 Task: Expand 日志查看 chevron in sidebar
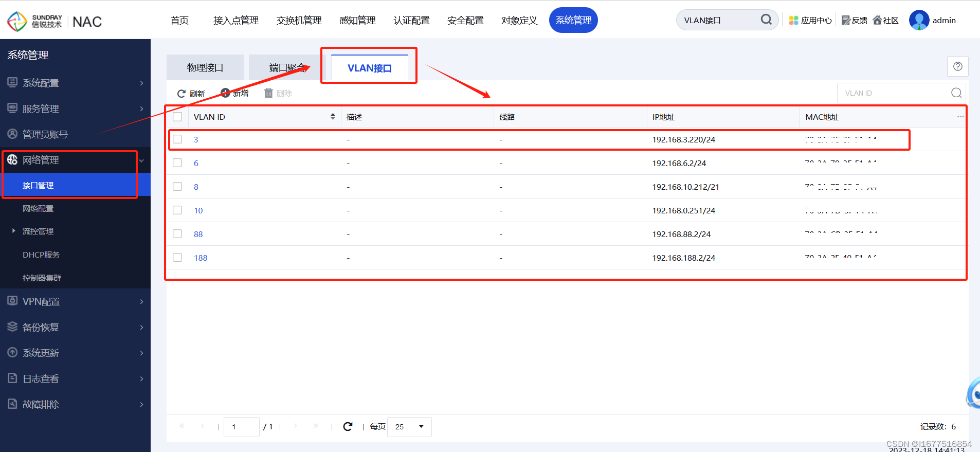click(x=141, y=378)
